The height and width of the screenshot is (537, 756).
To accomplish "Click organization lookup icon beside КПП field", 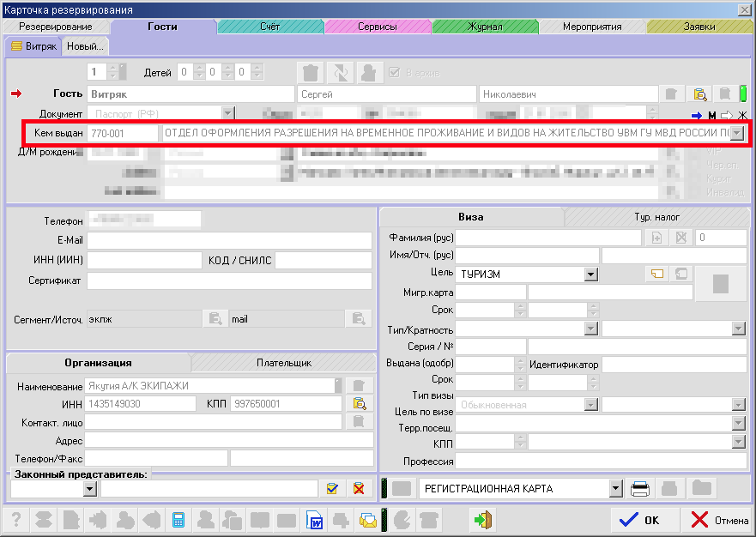I will click(x=360, y=404).
